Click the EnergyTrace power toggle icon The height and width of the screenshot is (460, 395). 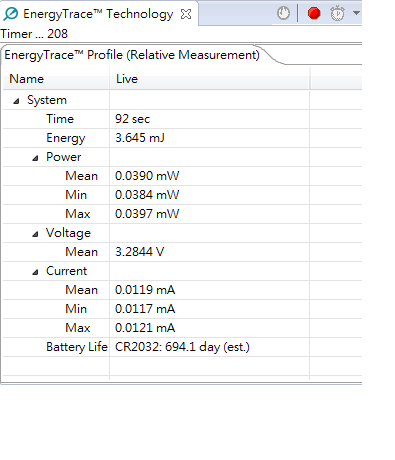tap(283, 13)
